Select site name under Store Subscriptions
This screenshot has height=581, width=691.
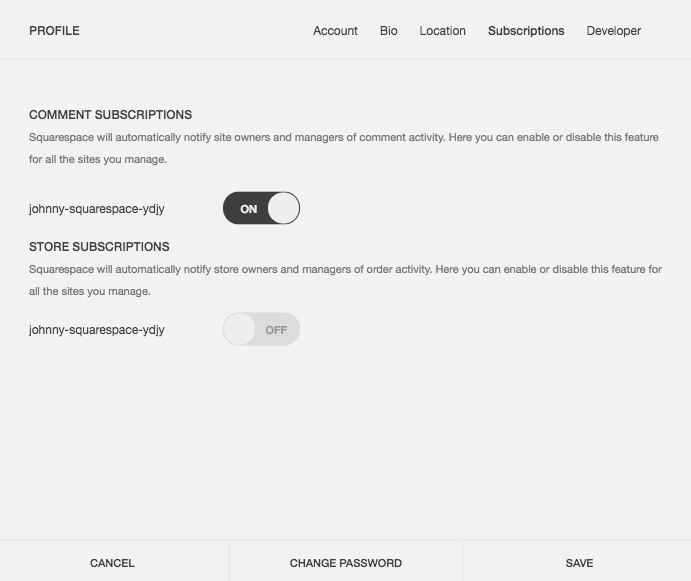click(97, 330)
